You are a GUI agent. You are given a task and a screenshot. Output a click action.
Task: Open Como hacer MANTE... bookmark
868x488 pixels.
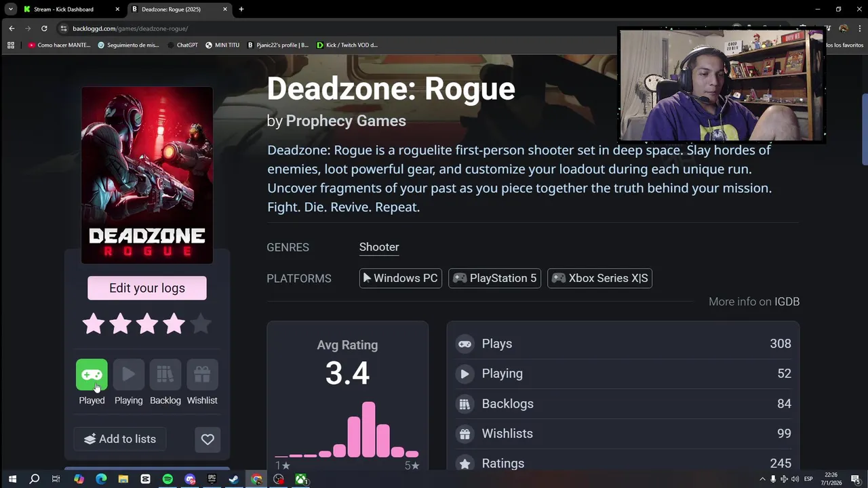click(x=60, y=45)
